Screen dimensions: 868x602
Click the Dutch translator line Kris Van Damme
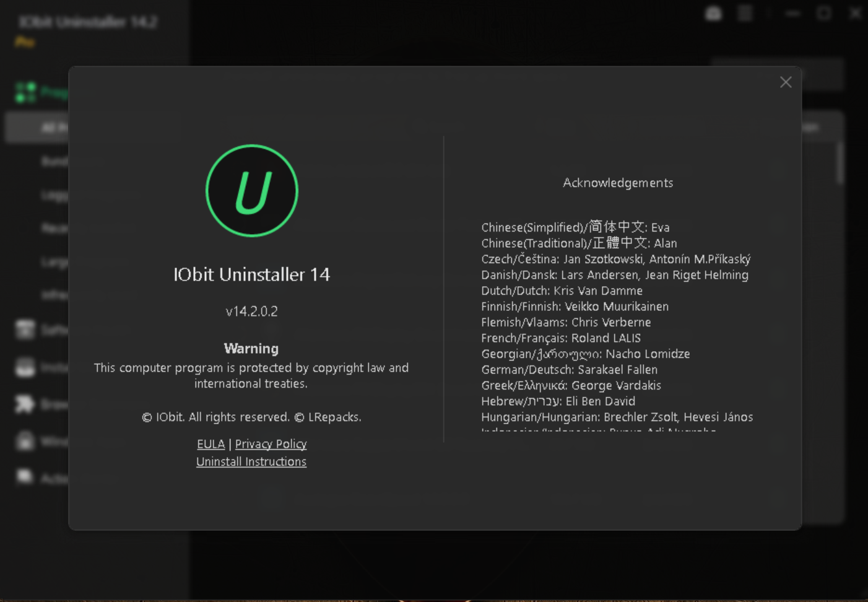pyautogui.click(x=562, y=290)
